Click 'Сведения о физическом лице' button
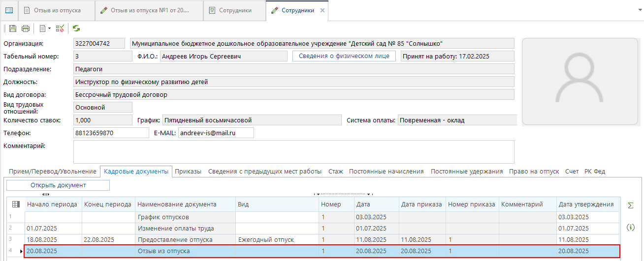 click(344, 56)
